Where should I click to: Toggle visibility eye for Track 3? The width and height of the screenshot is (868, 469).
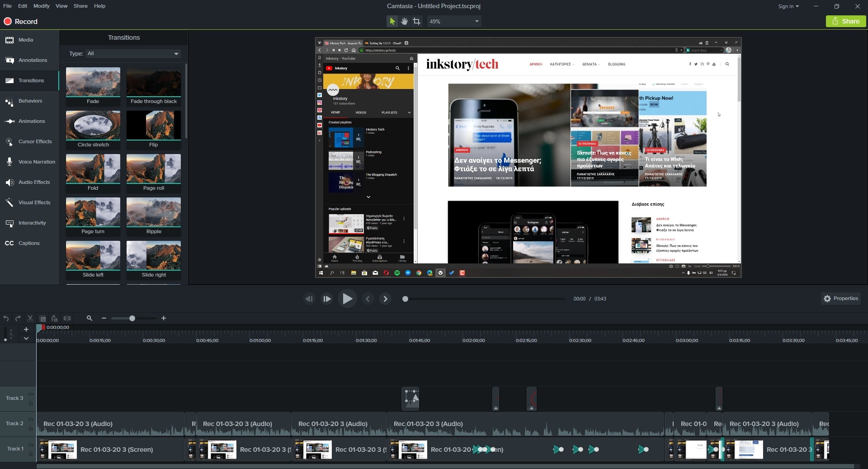[x=31, y=394]
